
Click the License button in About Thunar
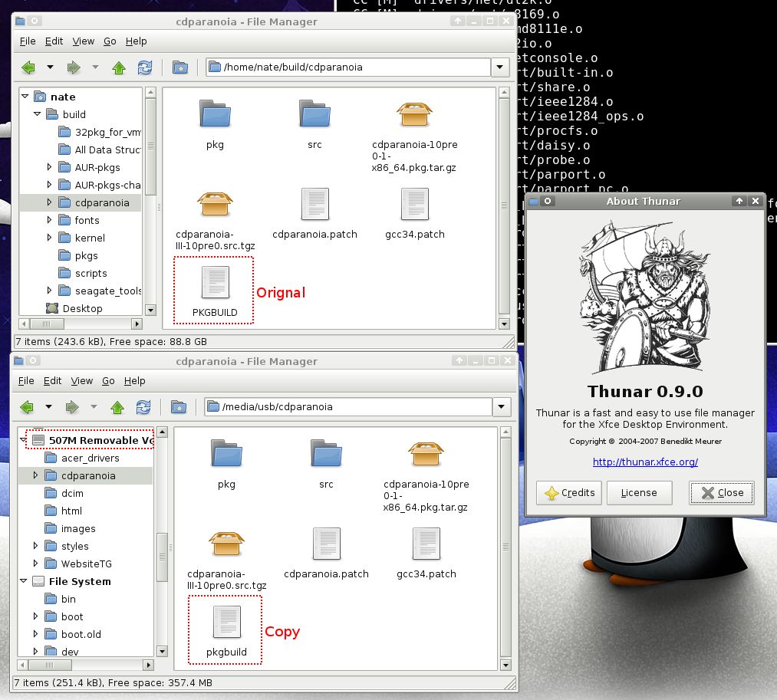tap(639, 493)
